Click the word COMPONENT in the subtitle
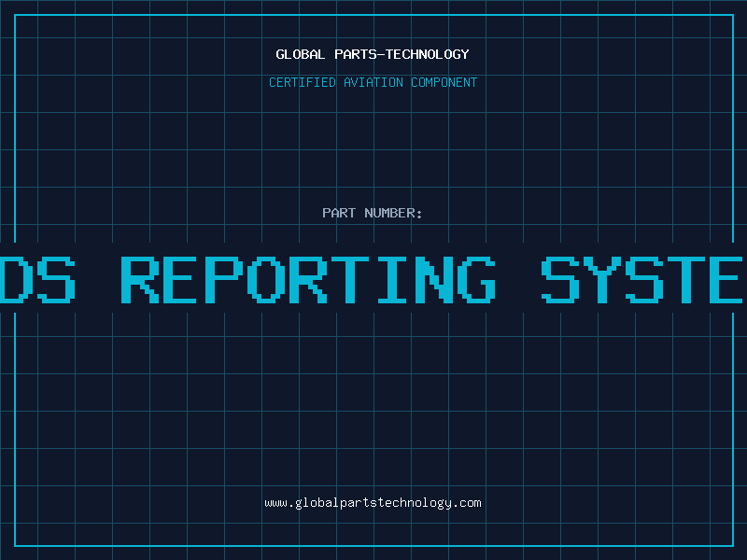The width and height of the screenshot is (747, 560). 444,82
